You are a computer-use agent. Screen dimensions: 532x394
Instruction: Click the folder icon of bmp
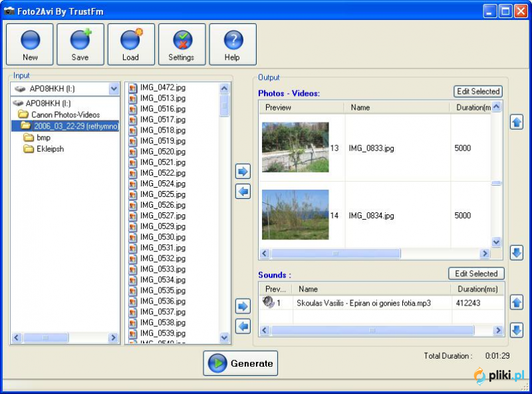(29, 138)
